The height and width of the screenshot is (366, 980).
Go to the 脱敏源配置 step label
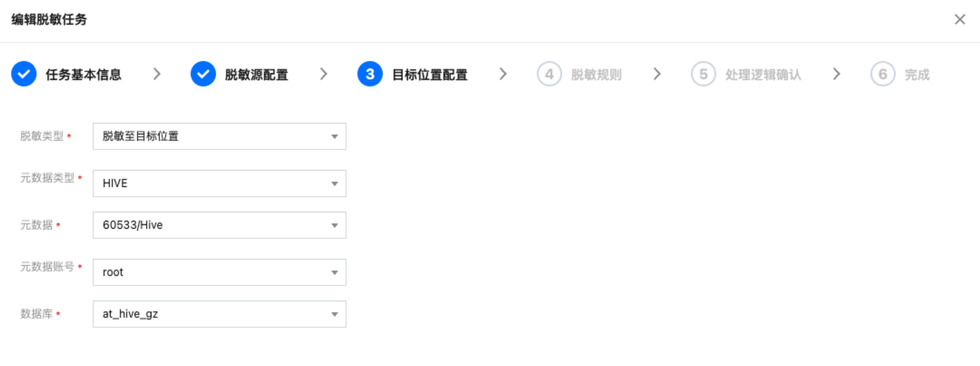coord(257,75)
